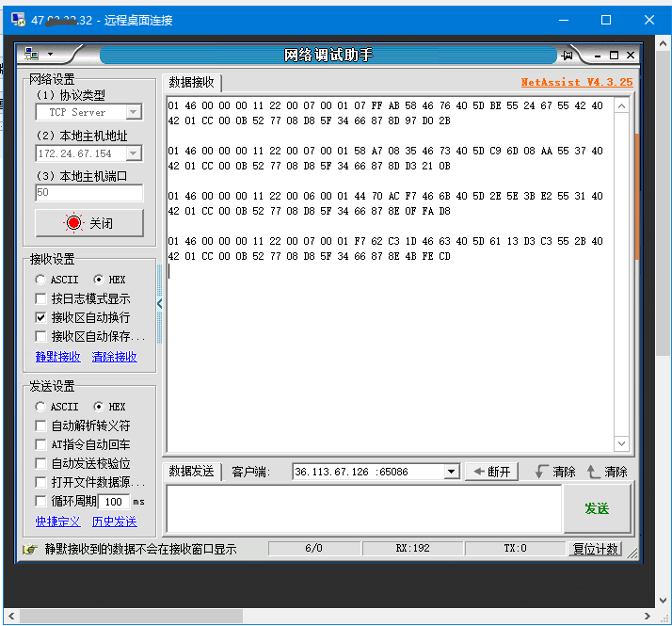672x626 pixels.
Task: Enable 按日志模式显示 checkbox
Action: pos(40,298)
